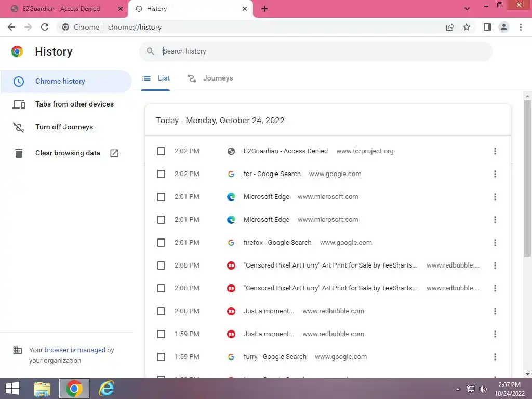Viewport: 532px width, 399px height.
Task: Click the forward navigation arrow
Action: coord(28,27)
